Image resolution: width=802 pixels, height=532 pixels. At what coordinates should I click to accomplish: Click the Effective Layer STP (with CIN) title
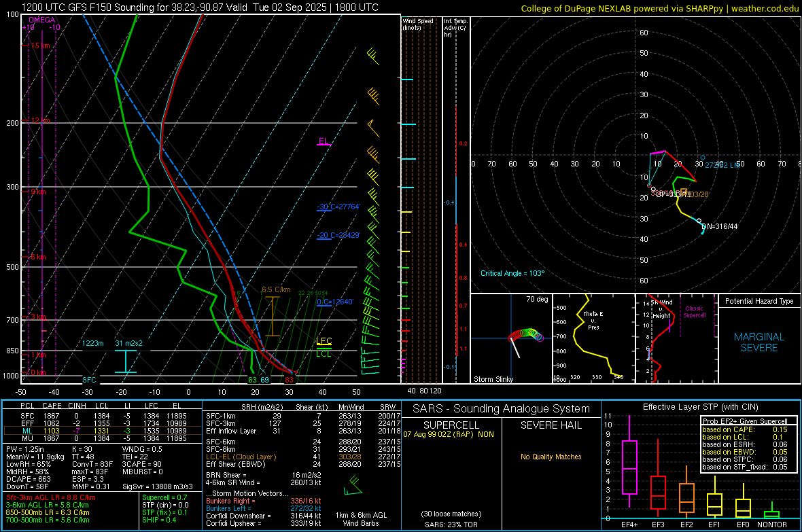click(x=700, y=407)
